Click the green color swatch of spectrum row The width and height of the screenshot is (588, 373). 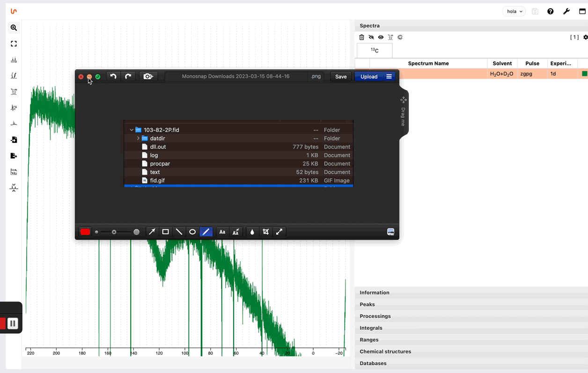click(584, 74)
